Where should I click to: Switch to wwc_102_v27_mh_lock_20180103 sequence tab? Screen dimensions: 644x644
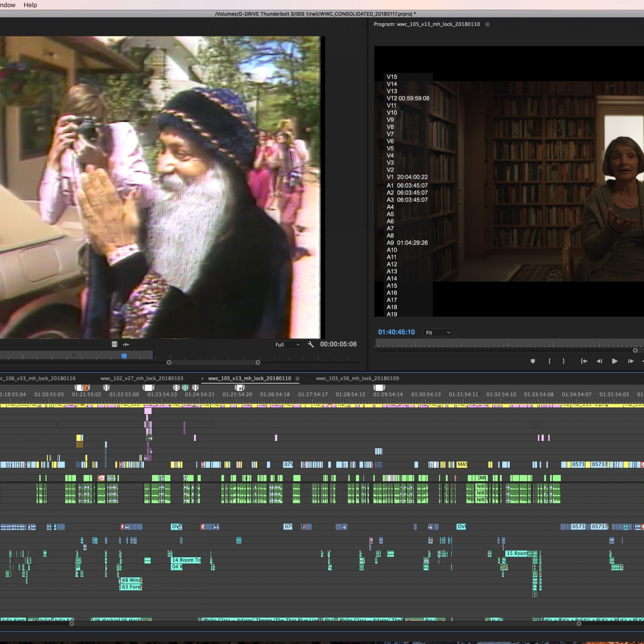142,378
